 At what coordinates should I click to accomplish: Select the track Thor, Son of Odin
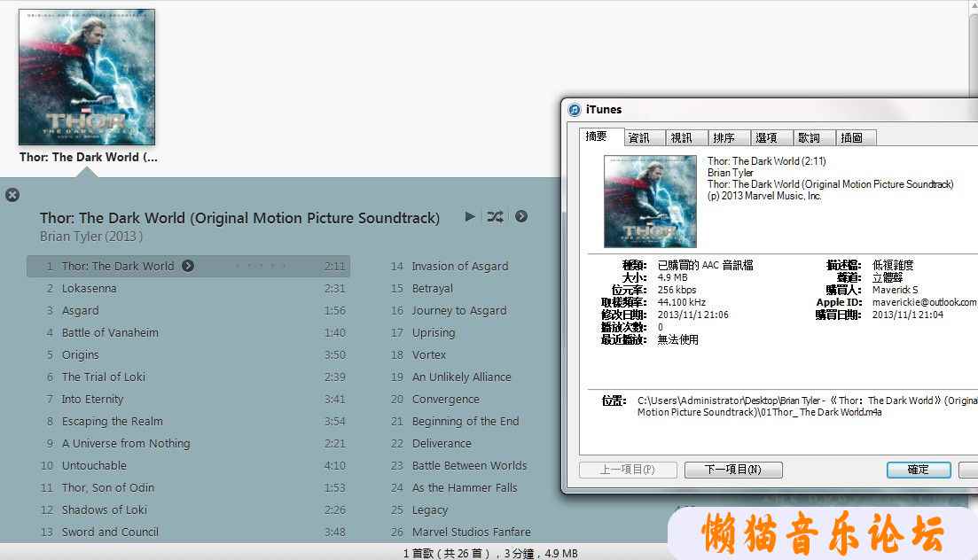click(188, 487)
